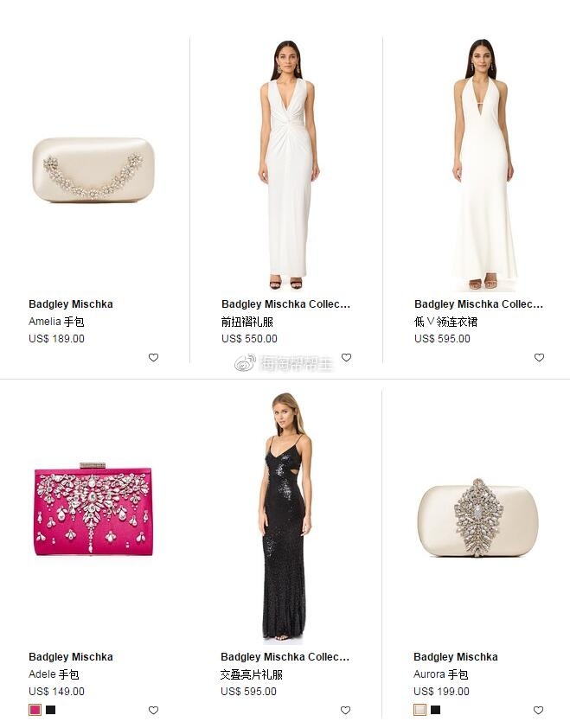The width and height of the screenshot is (570, 728).
Task: Open the cream Amelia clutch product image
Action: click(x=93, y=169)
